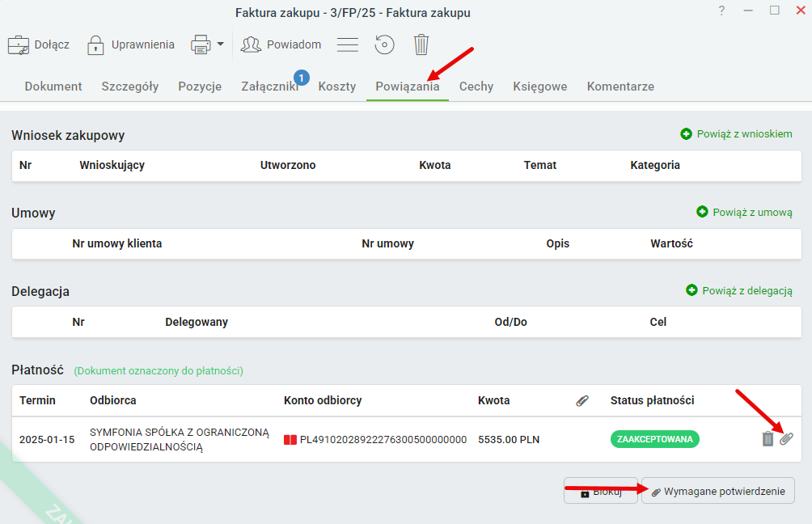Select payment date 2025-01-15 cell
Screen dimensions: 812x524
tap(47, 440)
